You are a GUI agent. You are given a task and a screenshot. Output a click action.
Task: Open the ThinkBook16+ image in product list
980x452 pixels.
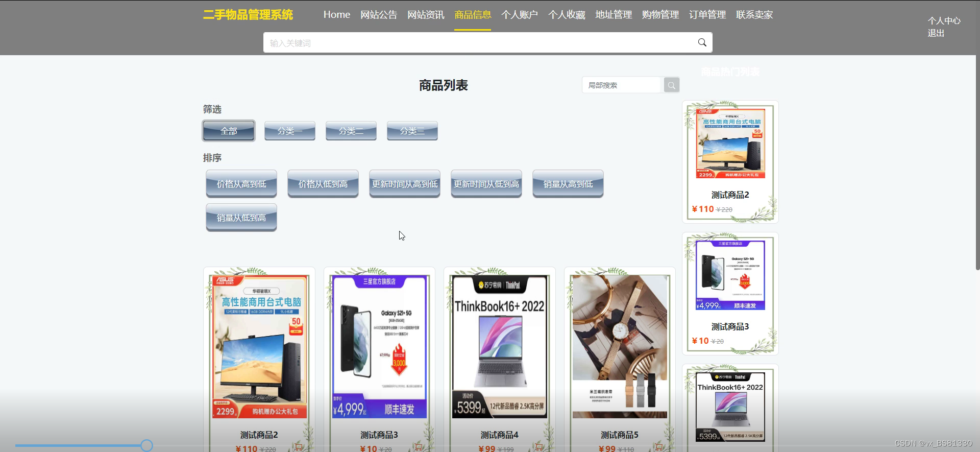click(x=500, y=347)
